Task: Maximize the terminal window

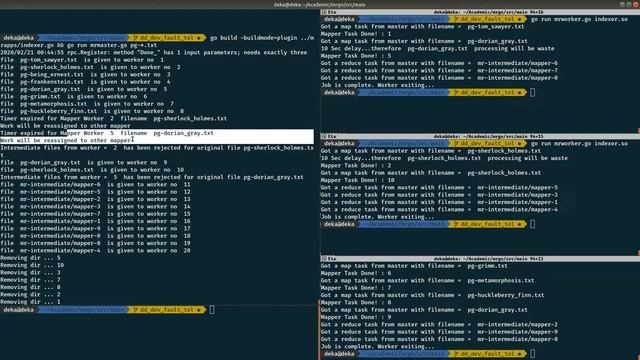Action: tap(629, 4)
